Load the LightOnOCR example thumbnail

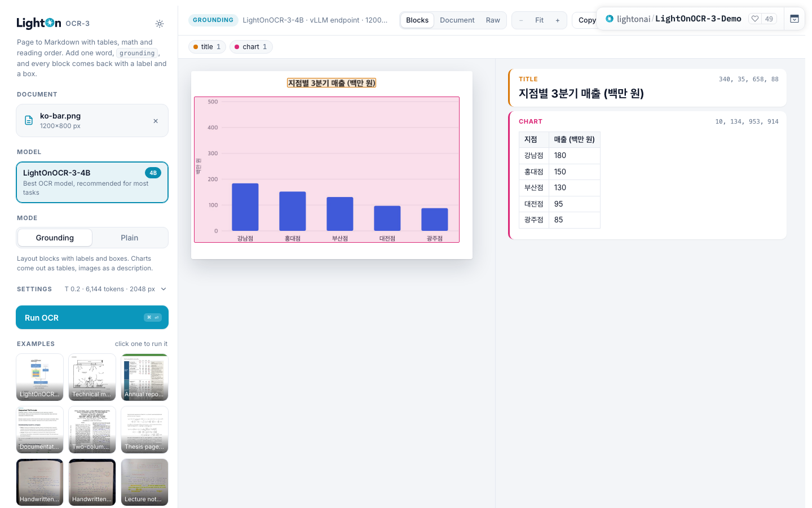[39, 377]
